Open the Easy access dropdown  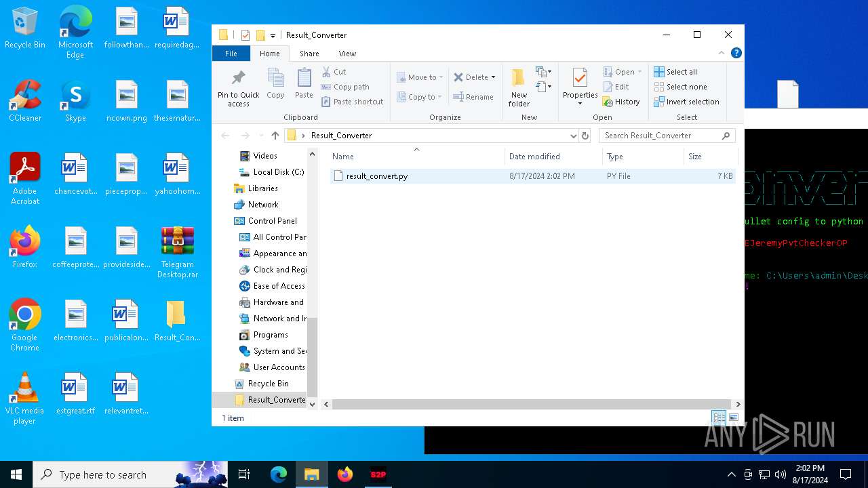543,87
